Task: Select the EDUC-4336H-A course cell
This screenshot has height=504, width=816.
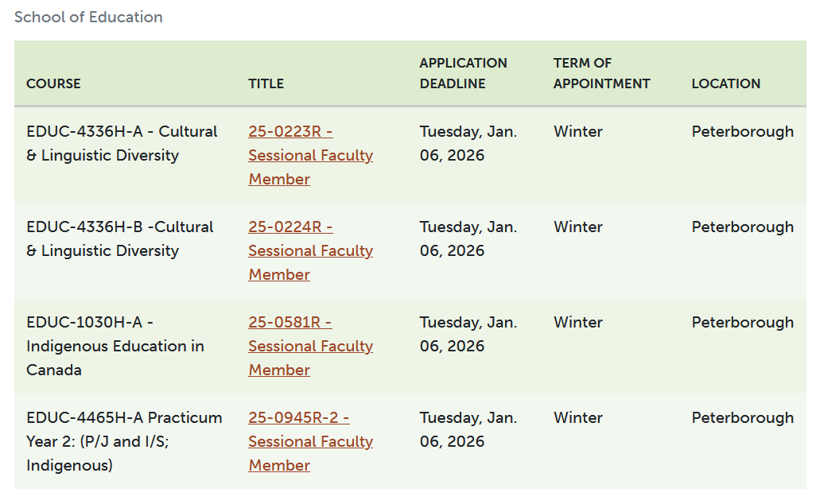Action: (122, 143)
